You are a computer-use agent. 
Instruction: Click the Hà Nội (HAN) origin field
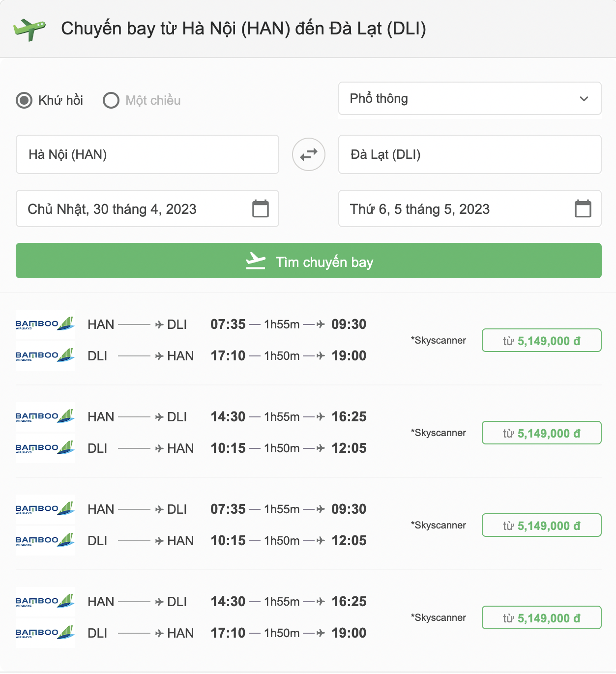click(147, 154)
